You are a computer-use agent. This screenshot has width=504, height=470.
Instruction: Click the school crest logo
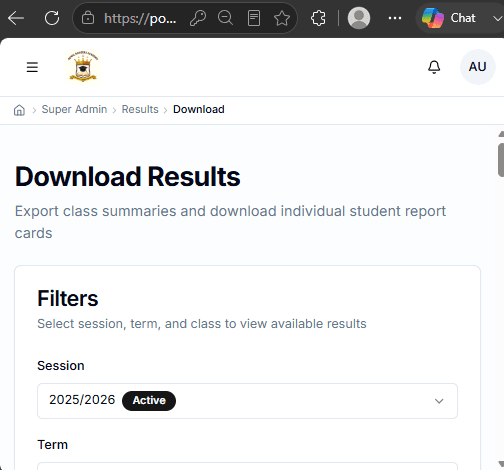pos(83,67)
